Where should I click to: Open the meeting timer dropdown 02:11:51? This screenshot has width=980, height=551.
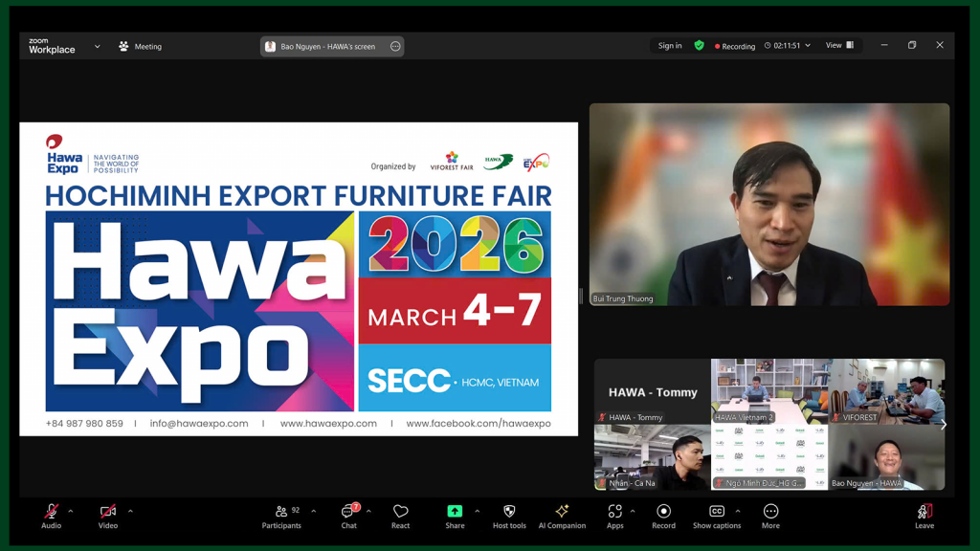[x=788, y=46]
